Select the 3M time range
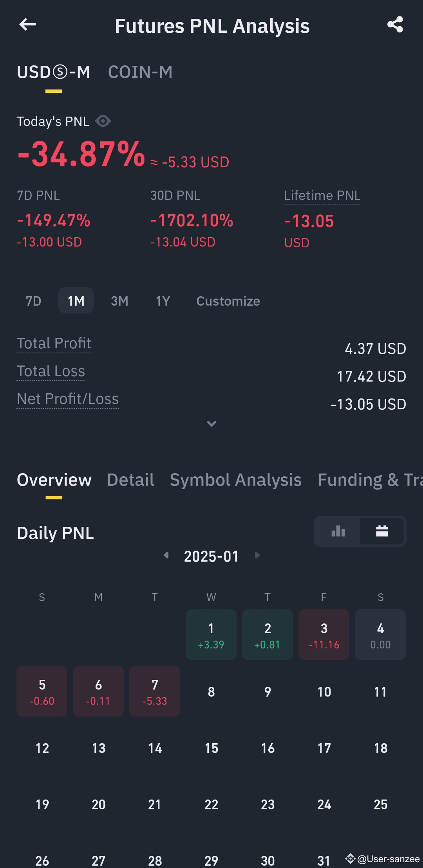The image size is (423, 868). tap(119, 301)
